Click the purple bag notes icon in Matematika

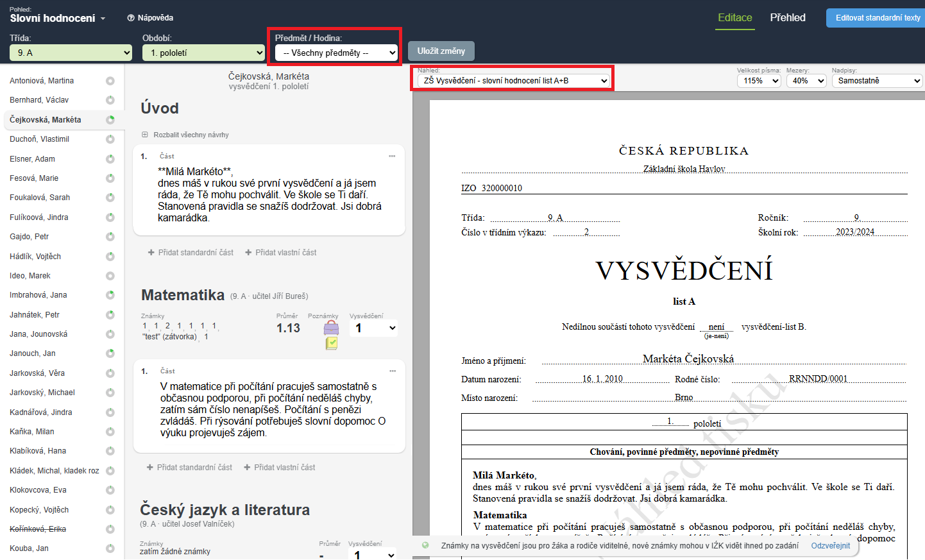(x=331, y=328)
